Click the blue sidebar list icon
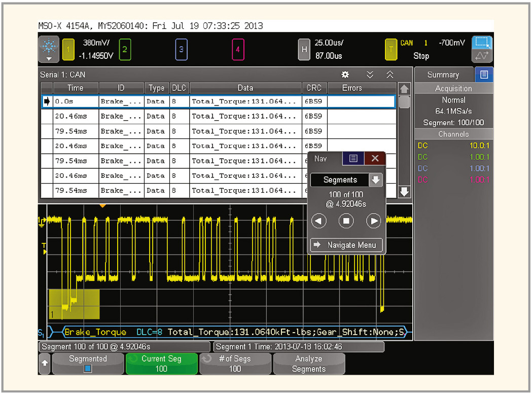 pos(484,75)
